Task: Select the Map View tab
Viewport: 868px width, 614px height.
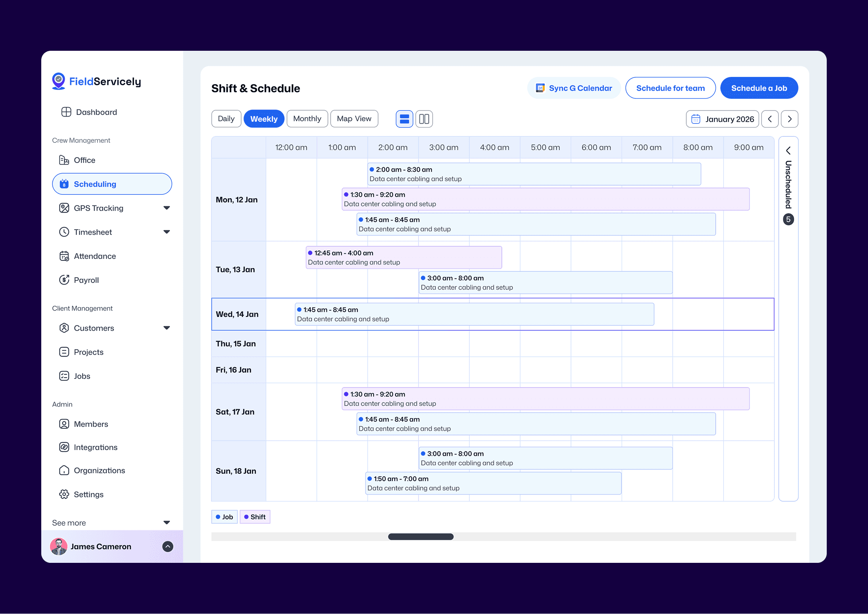Action: [x=354, y=119]
